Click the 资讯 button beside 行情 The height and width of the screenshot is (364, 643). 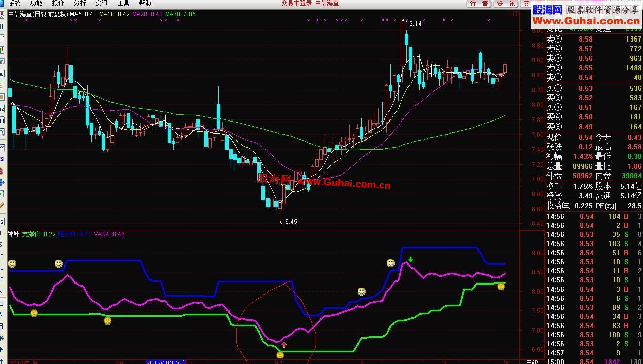pos(506,4)
